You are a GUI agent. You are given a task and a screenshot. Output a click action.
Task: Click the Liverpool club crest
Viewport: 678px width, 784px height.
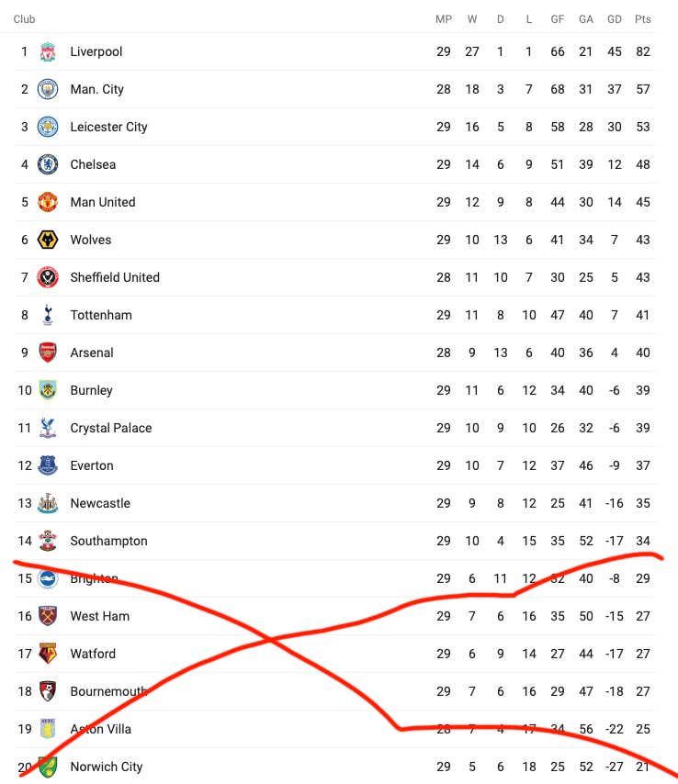pyautogui.click(x=48, y=51)
